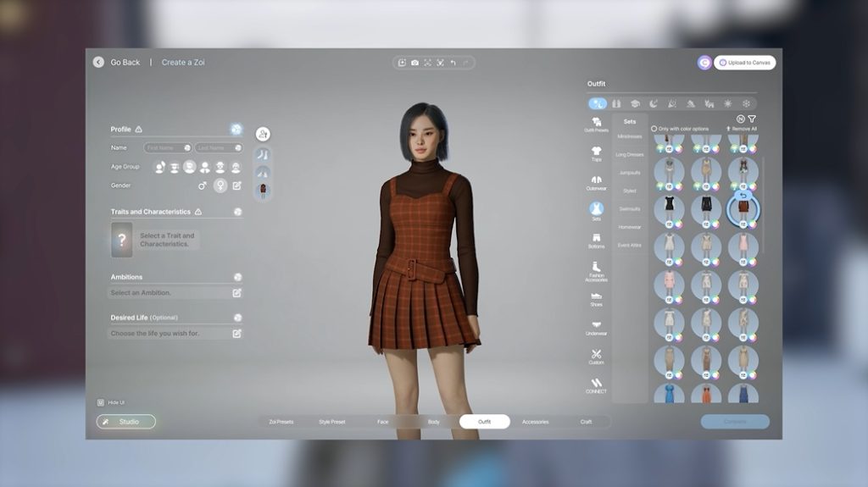Select the male gender symbol
This screenshot has width=868, height=487.
(x=202, y=185)
